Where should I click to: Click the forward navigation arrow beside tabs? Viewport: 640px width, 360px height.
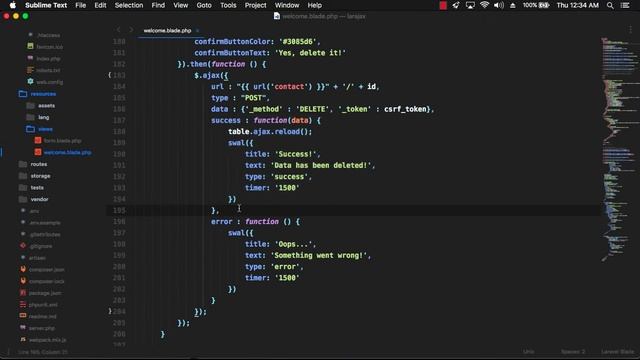pos(131,30)
